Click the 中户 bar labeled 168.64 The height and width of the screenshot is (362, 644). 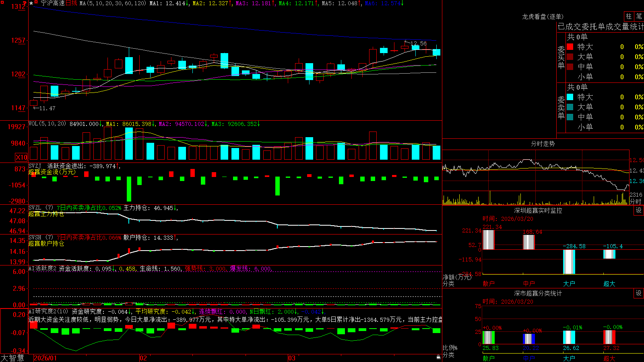[528, 242]
